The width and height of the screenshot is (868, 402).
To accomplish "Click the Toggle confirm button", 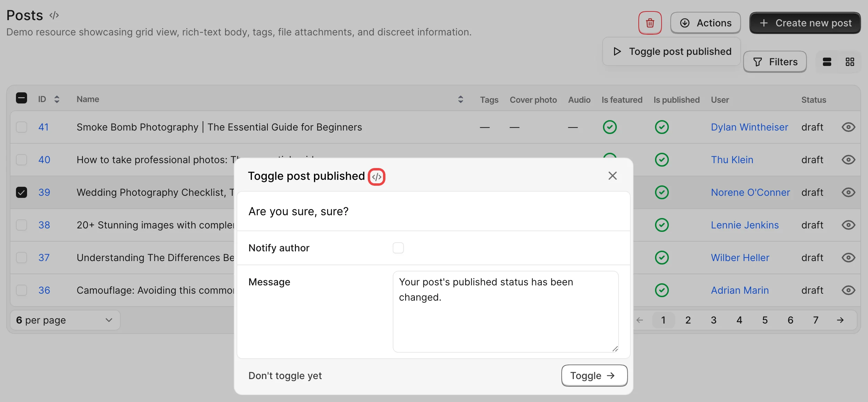I will coord(594,376).
